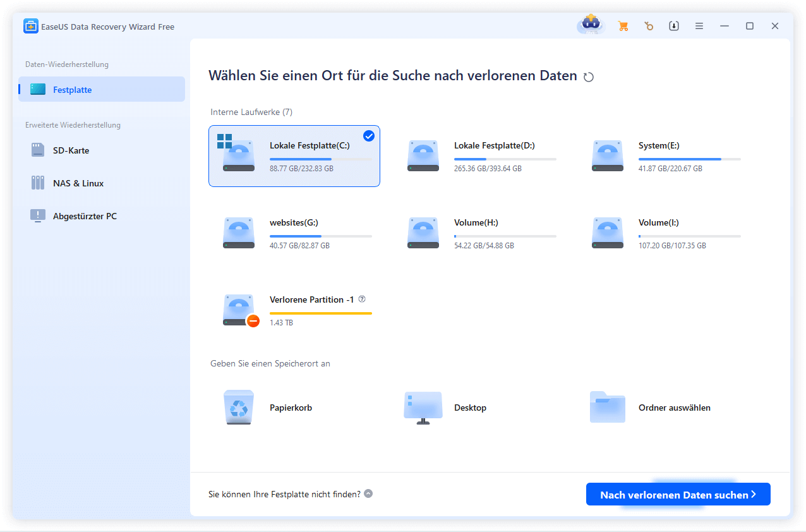Click '41.87 GB/220.67 GB' size text
806x532 pixels.
click(670, 169)
